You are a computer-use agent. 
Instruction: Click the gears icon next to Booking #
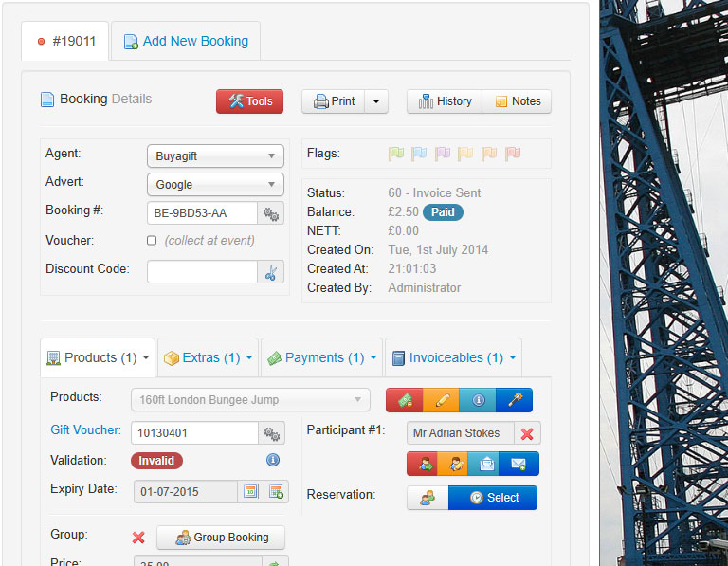(x=271, y=213)
